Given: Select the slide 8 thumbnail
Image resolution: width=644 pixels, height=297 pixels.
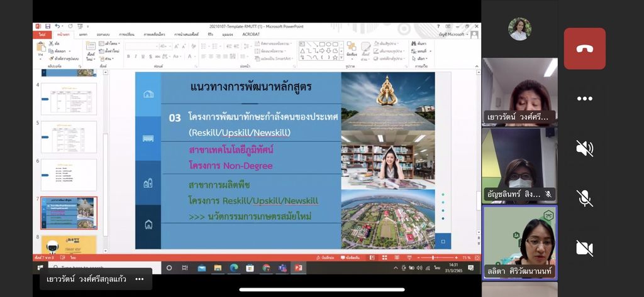Looking at the screenshot, I should [x=69, y=244].
